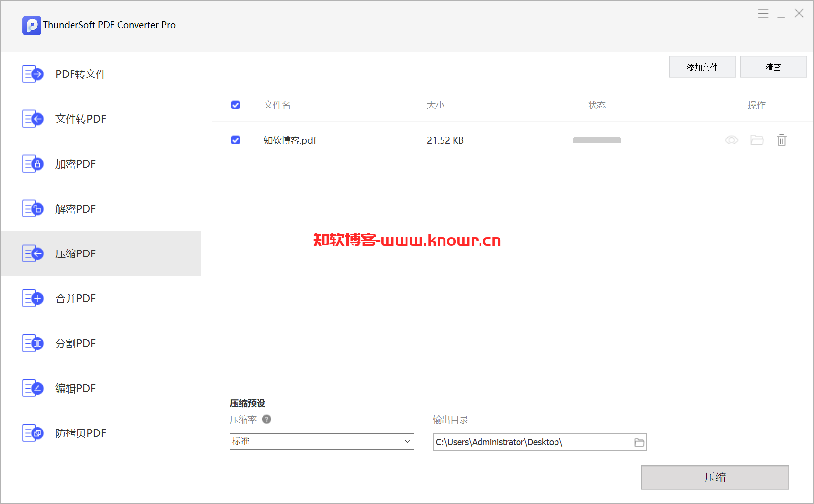Start compression with the 压缩 button

click(x=715, y=477)
